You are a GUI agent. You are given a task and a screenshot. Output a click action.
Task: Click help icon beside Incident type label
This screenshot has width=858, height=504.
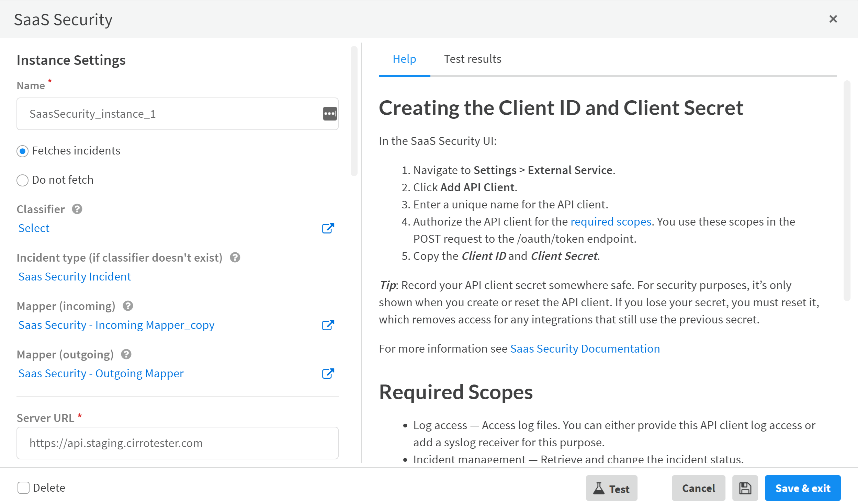tap(235, 257)
